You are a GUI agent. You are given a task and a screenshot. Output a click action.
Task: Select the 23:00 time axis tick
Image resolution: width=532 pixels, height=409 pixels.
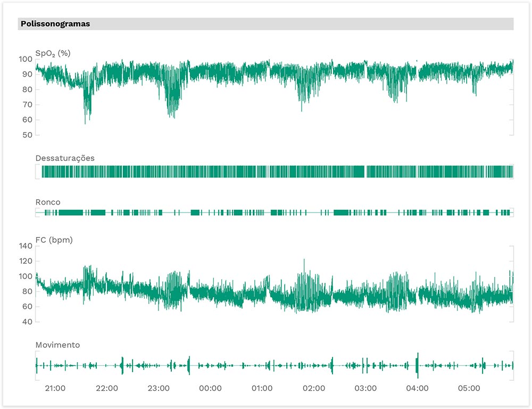(x=159, y=388)
